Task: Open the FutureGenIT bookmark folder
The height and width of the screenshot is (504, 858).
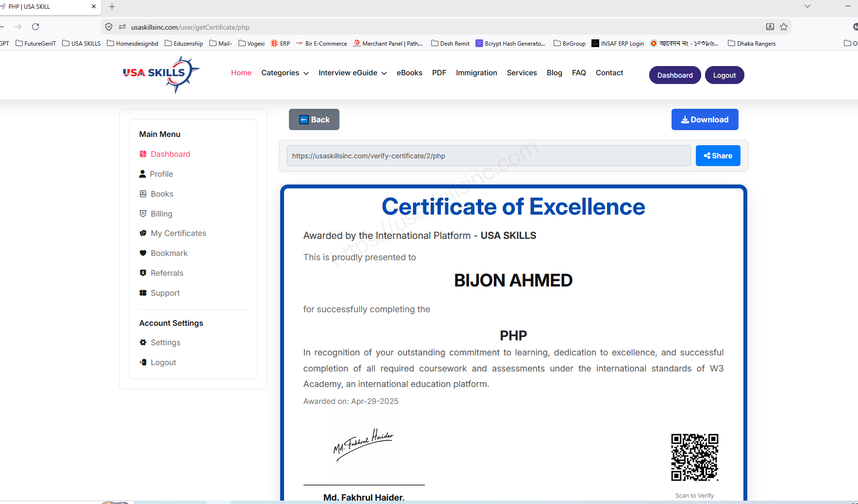Action: (x=36, y=43)
